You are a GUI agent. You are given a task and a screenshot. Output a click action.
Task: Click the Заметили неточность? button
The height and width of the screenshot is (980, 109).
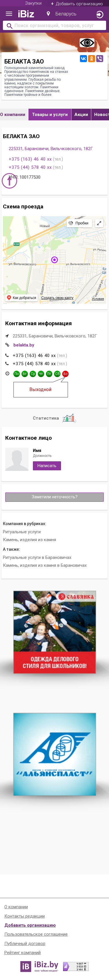coord(54,497)
